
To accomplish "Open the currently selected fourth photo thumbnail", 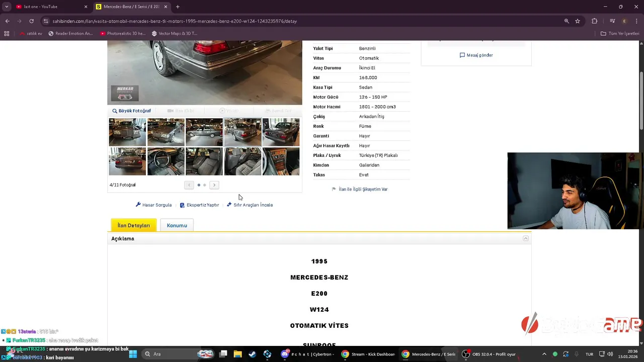I will coord(243,132).
